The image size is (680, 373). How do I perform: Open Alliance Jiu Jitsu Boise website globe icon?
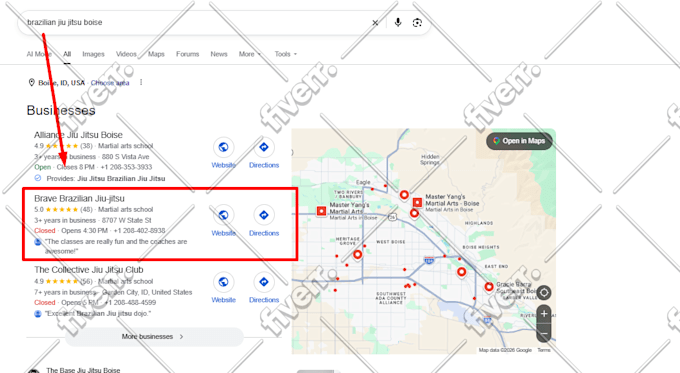pos(223,147)
